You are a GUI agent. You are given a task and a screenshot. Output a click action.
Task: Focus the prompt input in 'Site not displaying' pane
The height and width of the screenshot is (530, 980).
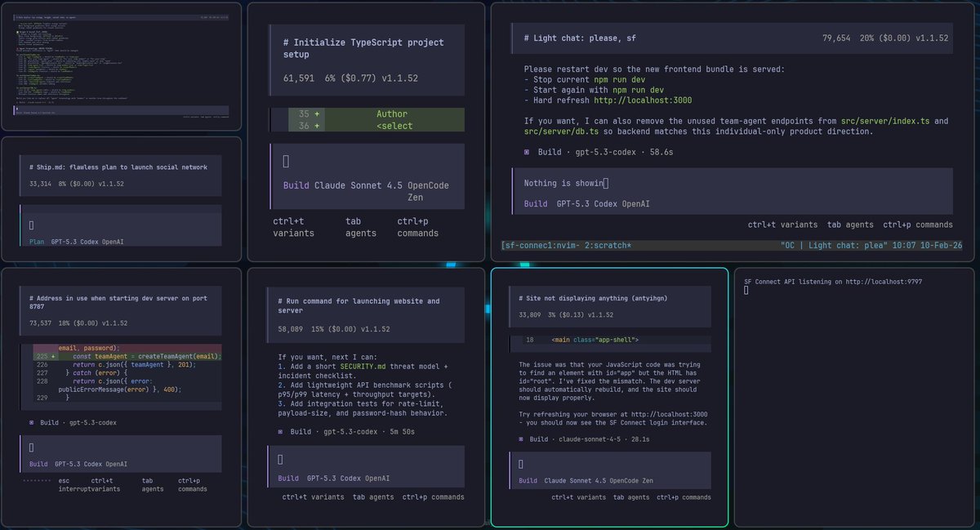tap(609, 470)
